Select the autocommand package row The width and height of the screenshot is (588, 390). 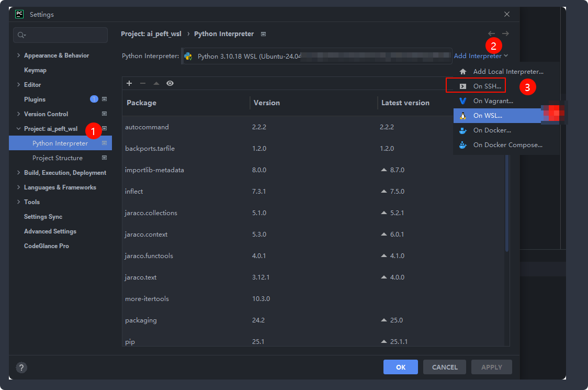pyautogui.click(x=313, y=127)
